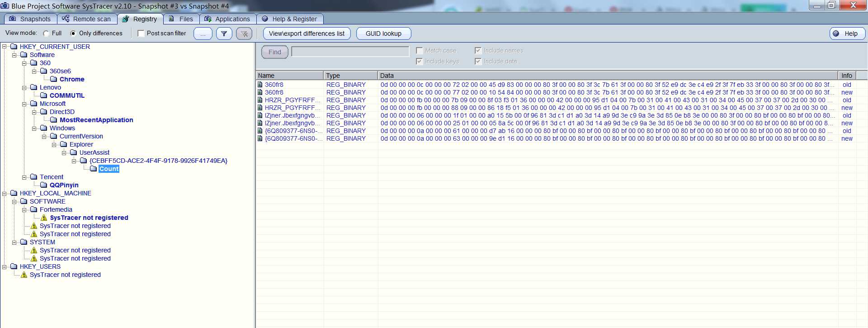Toggle the Include data checkbox

(x=478, y=62)
